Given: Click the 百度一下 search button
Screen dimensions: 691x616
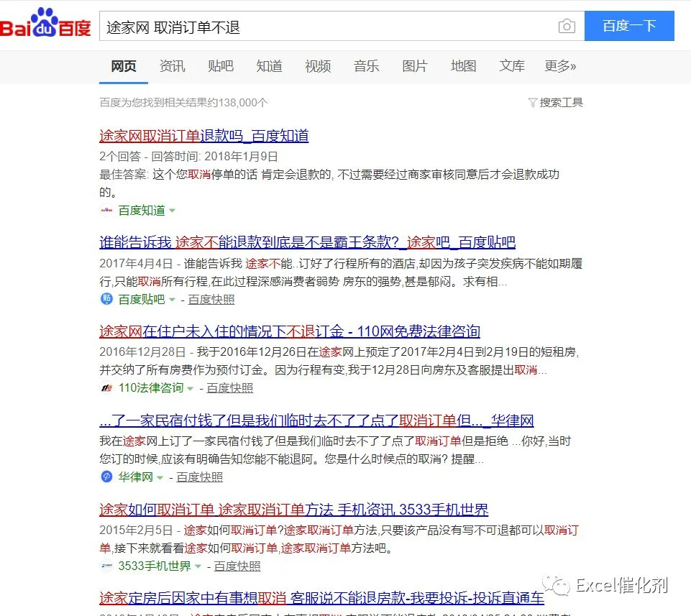Looking at the screenshot, I should click(x=629, y=26).
